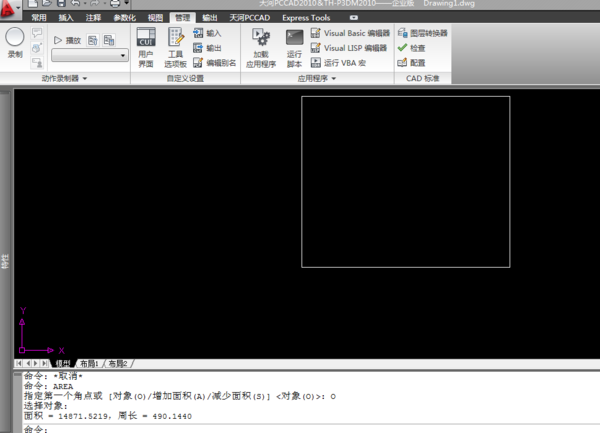Click the 输入 import customization button
600x433 pixels.
click(207, 33)
